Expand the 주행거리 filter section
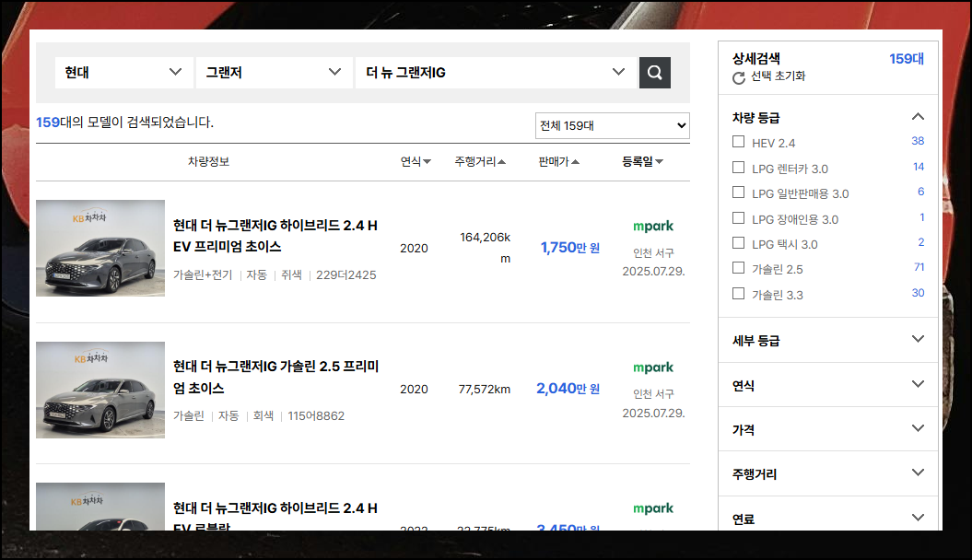The width and height of the screenshot is (972, 560). [918, 472]
